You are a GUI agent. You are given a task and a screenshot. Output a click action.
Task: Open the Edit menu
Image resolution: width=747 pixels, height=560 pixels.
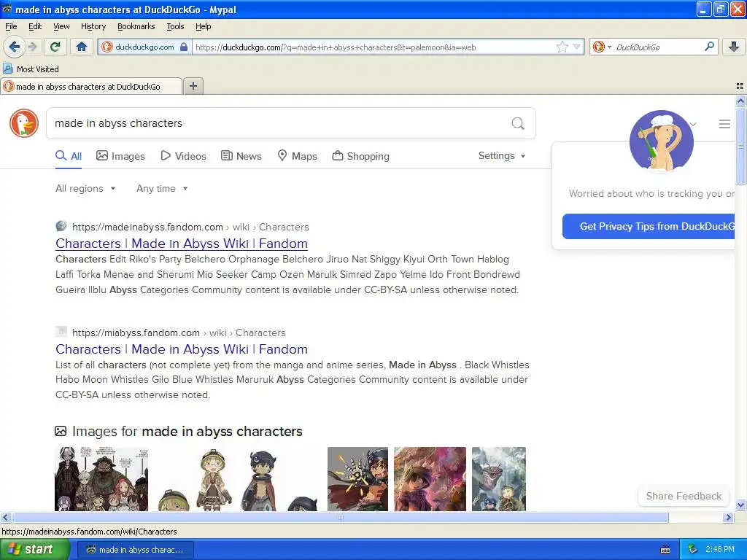(35, 26)
